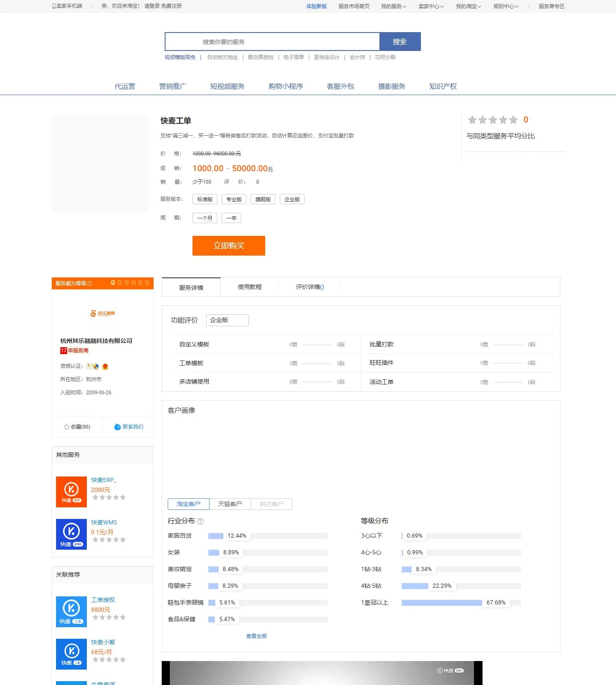This screenshot has width=616, height=685.
Task: Open the 快麦小智 service icon
Action: pos(71,654)
